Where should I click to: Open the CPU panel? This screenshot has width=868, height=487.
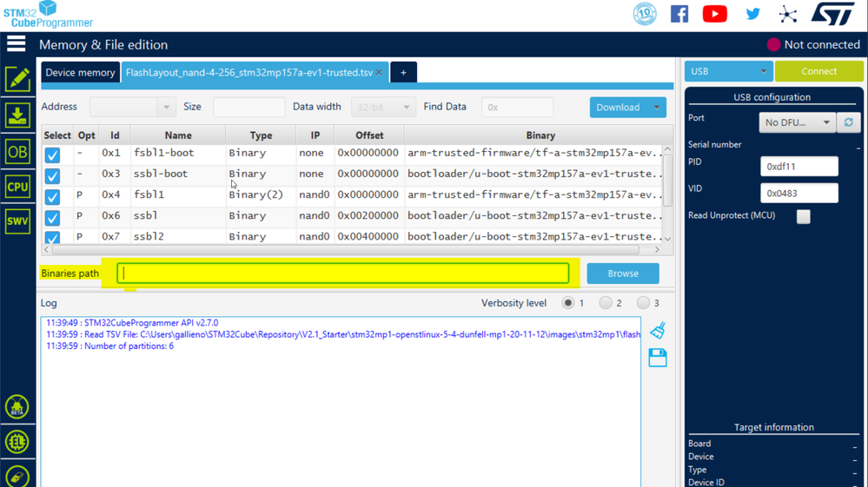tap(17, 187)
